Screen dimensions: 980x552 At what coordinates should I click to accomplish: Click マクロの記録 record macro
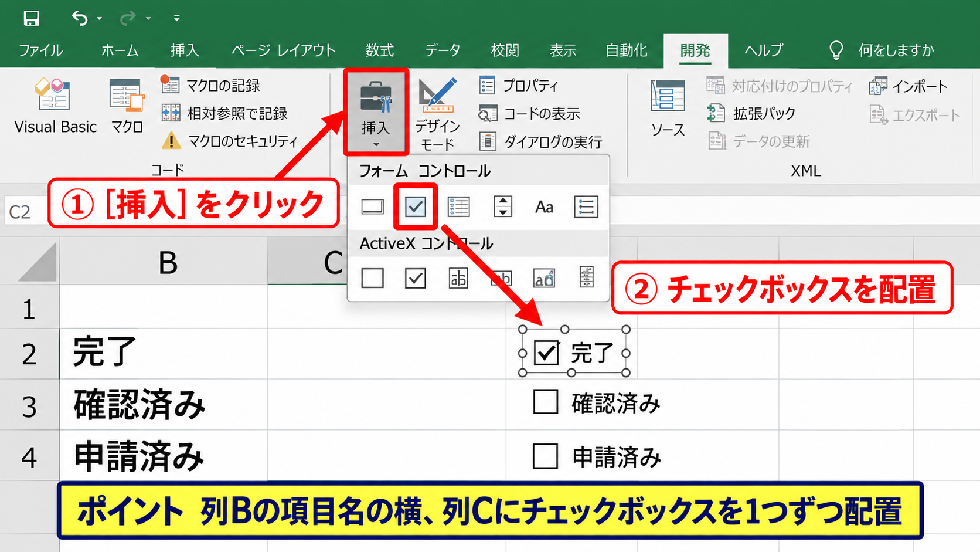211,85
